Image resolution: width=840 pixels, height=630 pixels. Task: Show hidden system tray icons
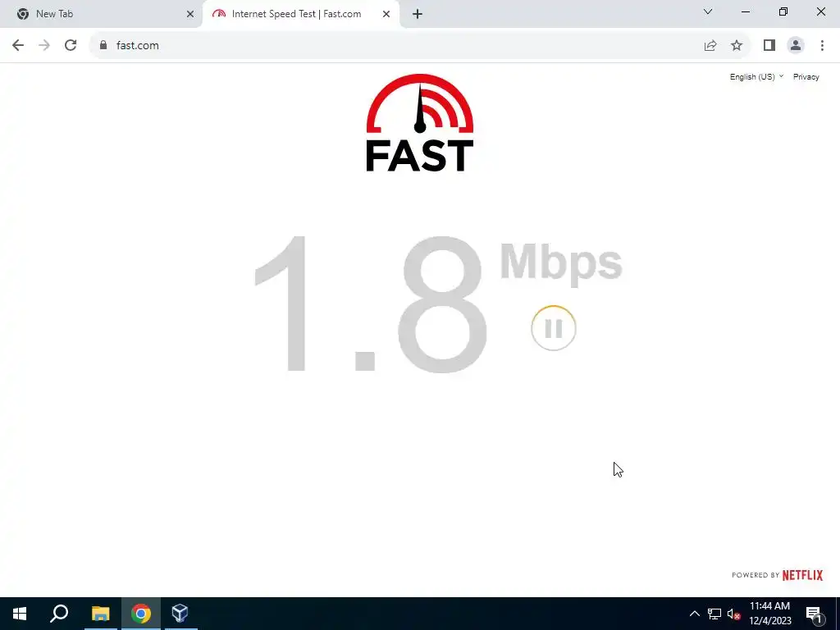(694, 614)
